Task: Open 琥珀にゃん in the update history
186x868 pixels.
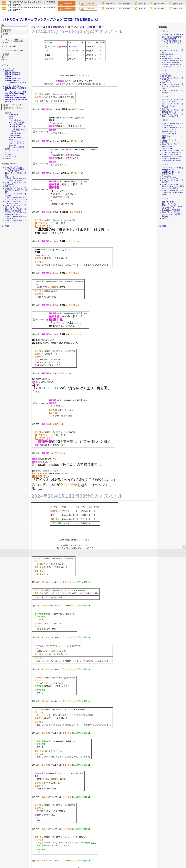Action: pyautogui.click(x=166, y=136)
